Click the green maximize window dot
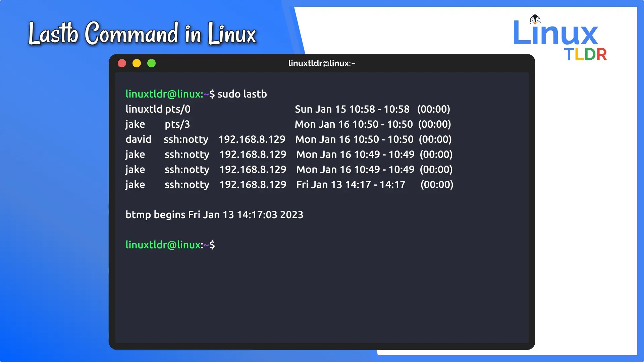This screenshot has height=362, width=644. [x=152, y=63]
